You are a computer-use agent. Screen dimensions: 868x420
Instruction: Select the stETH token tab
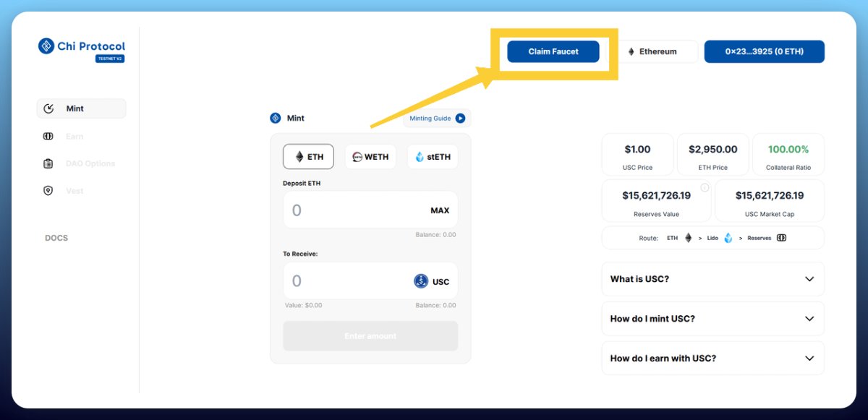[x=433, y=157]
